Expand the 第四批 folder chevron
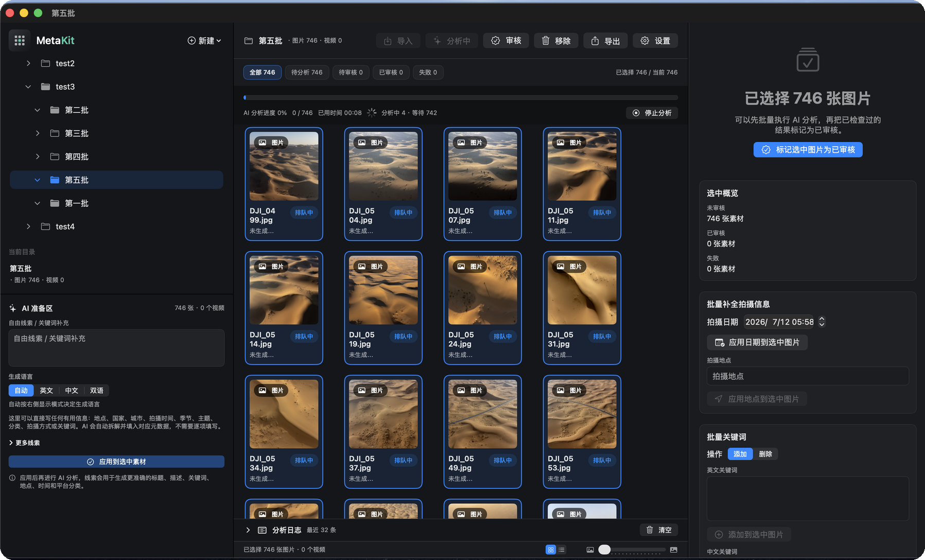The image size is (925, 560). [x=38, y=156]
